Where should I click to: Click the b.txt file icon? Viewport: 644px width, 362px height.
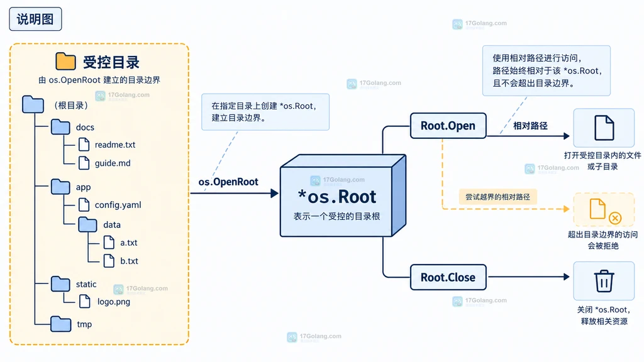pyautogui.click(x=109, y=261)
